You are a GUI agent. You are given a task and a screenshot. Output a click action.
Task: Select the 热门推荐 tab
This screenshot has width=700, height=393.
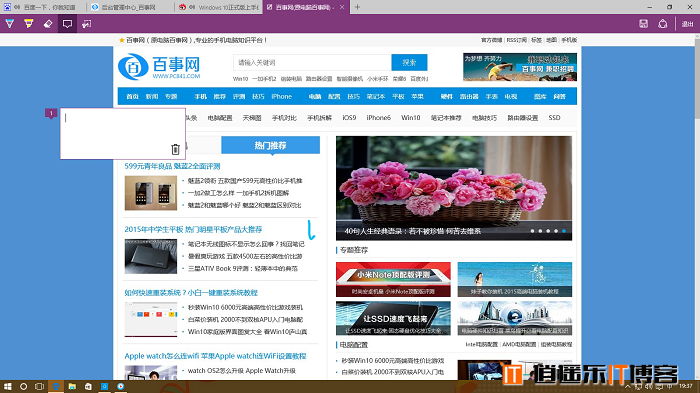click(x=271, y=145)
